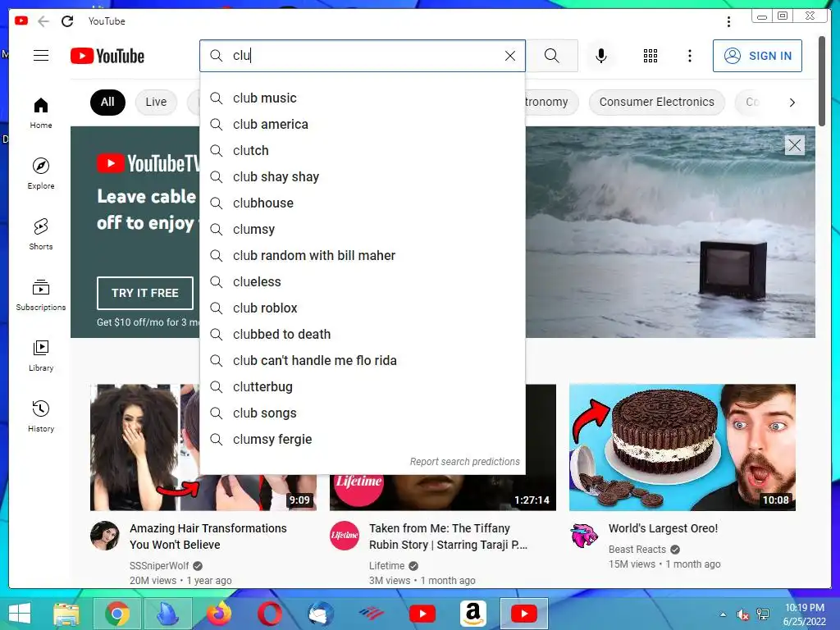
Task: Pick 'club can't handle me flo rida'
Action: (362, 361)
